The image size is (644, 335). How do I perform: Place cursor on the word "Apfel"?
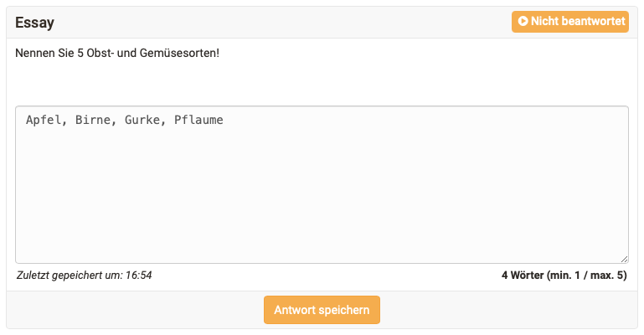click(x=44, y=120)
